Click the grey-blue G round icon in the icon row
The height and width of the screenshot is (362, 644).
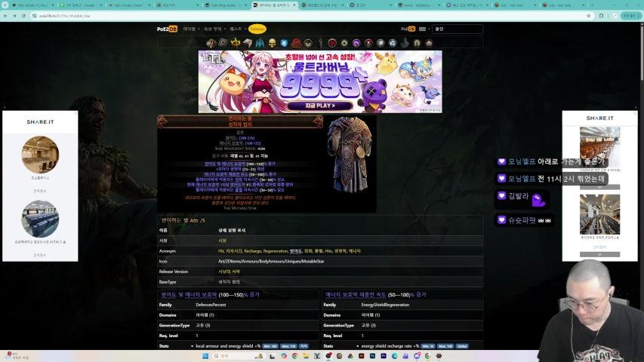393,43
